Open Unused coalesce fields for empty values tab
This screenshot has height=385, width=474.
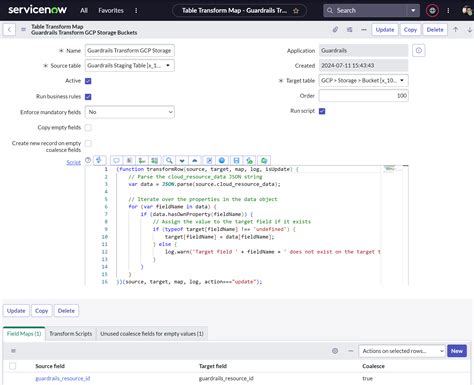tap(152, 334)
